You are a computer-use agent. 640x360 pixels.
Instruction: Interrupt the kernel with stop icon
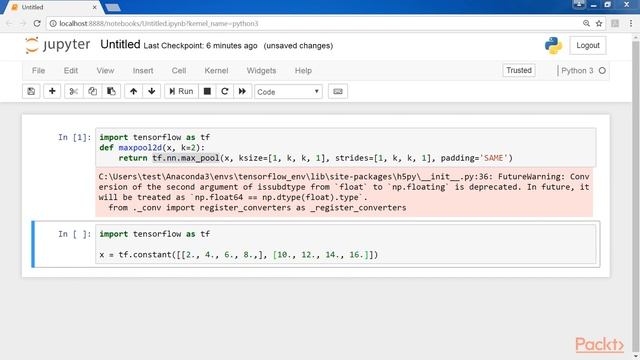point(207,91)
